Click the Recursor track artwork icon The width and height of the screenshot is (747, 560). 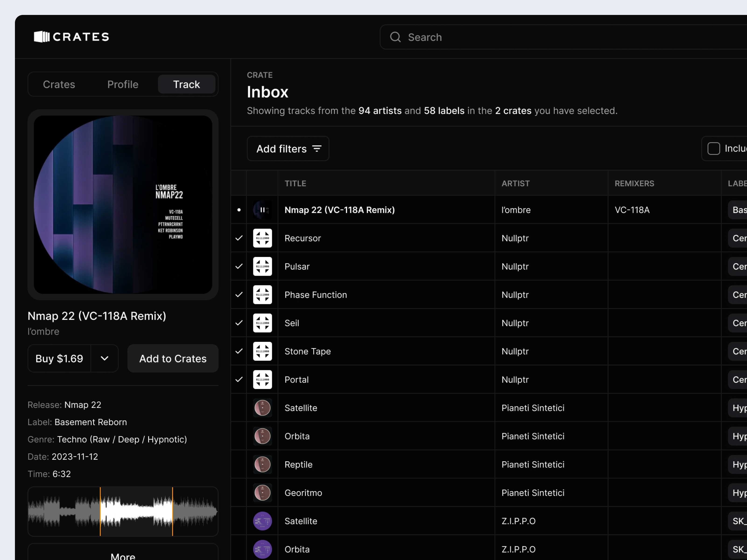click(262, 238)
